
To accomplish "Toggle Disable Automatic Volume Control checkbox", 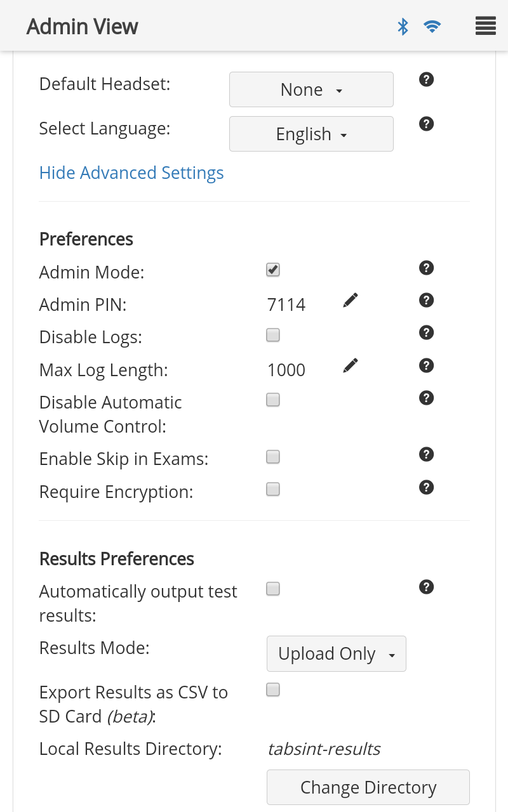I will click(273, 400).
